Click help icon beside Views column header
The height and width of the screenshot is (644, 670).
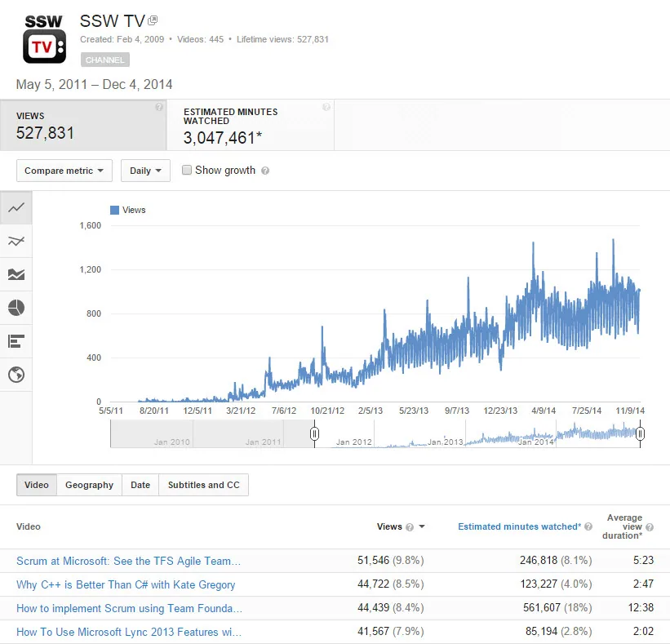(410, 527)
